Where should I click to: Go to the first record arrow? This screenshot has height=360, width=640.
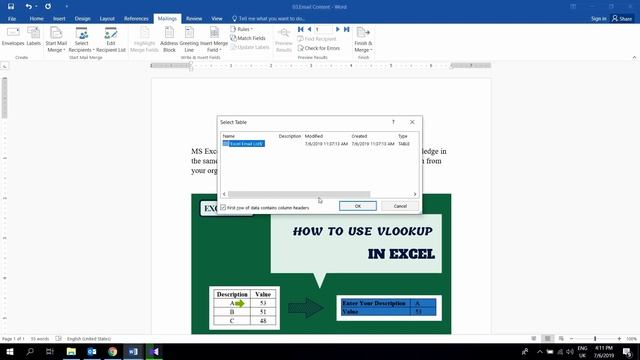pyautogui.click(x=301, y=29)
